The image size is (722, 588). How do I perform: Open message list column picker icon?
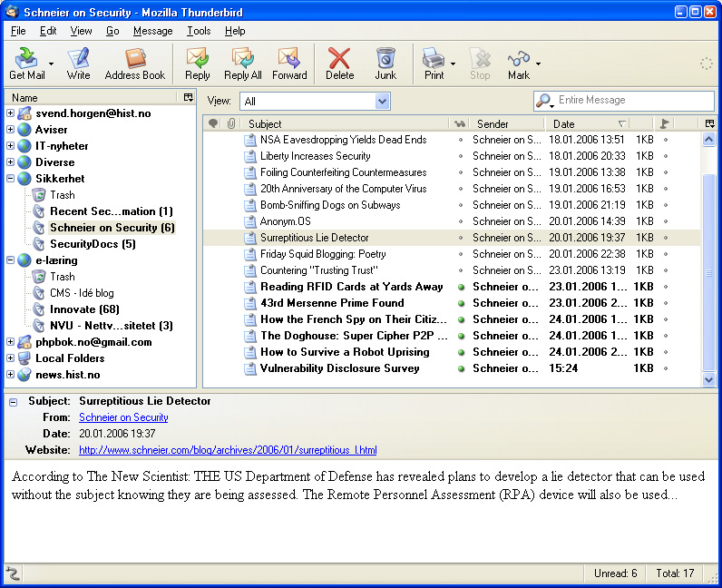[709, 123]
